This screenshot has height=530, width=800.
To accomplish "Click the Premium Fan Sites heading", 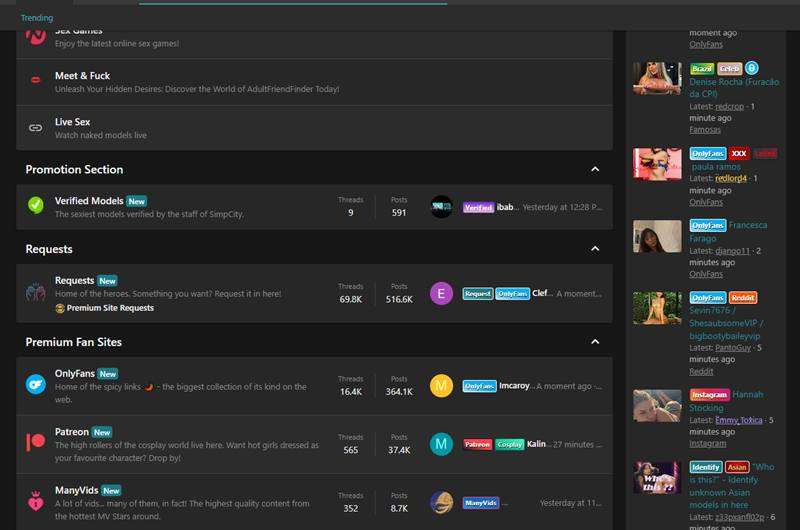I will (x=73, y=342).
